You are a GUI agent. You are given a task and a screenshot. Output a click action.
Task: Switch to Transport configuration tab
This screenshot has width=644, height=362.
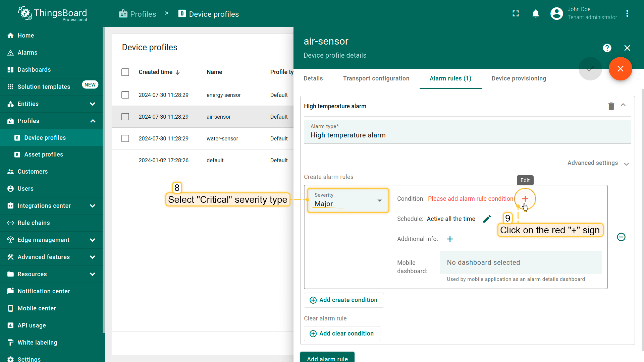pyautogui.click(x=376, y=78)
